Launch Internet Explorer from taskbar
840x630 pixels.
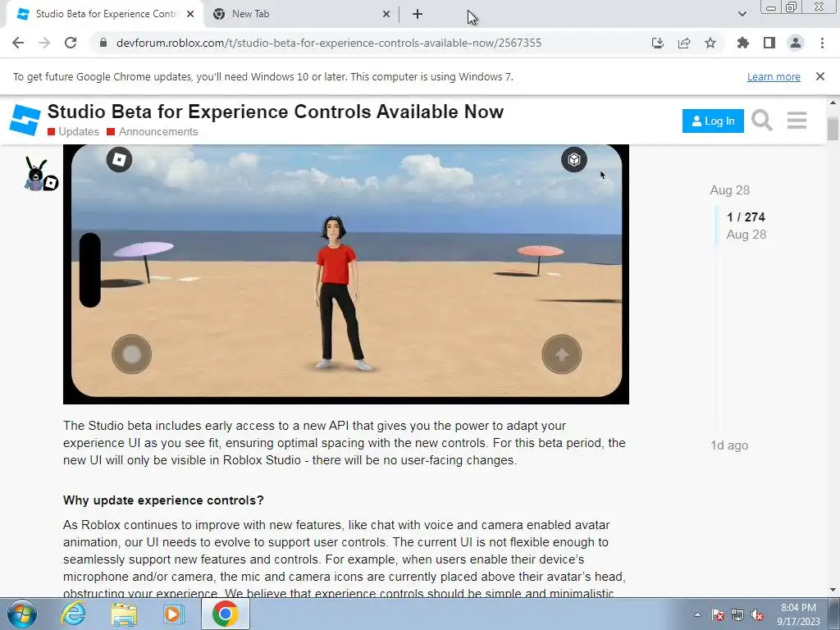click(73, 614)
